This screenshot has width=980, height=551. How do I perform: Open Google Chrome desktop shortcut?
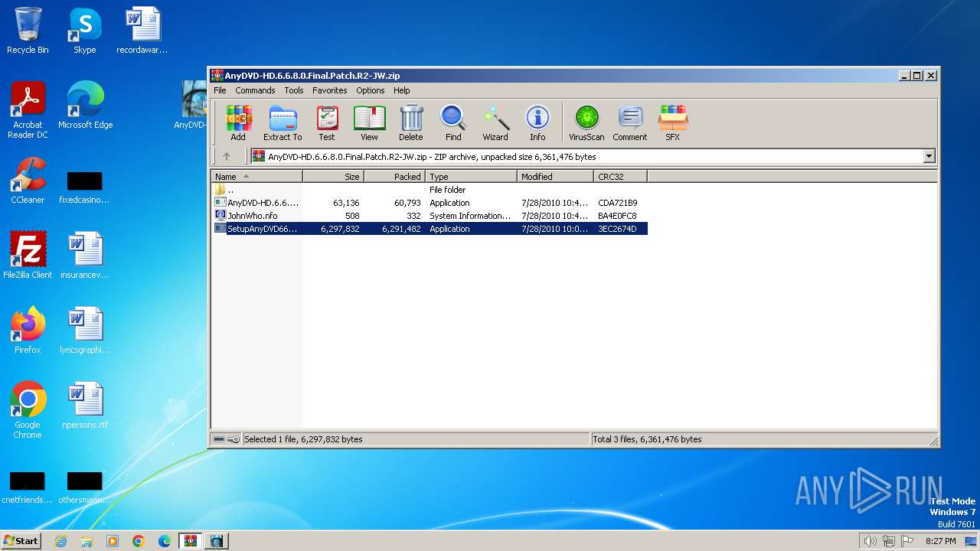pyautogui.click(x=28, y=409)
